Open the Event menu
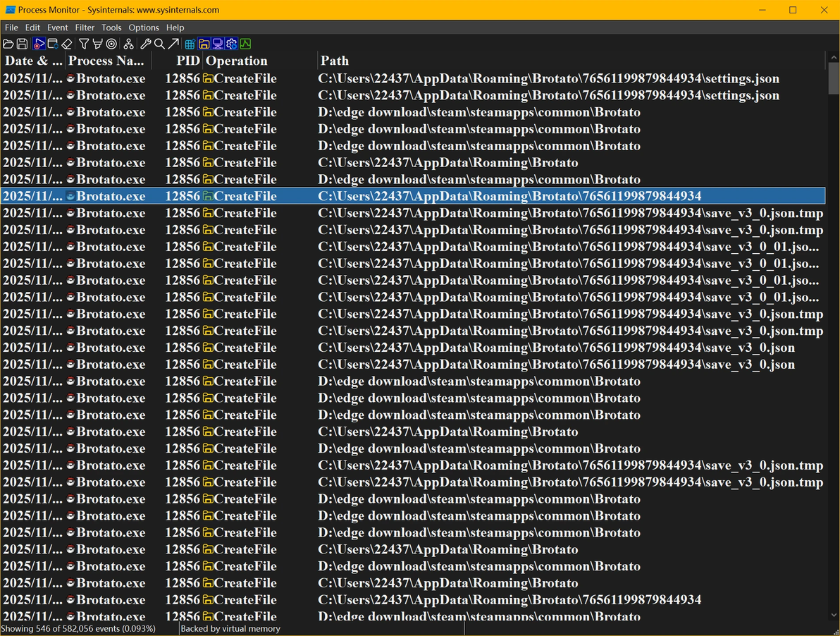The image size is (840, 636). (x=57, y=27)
